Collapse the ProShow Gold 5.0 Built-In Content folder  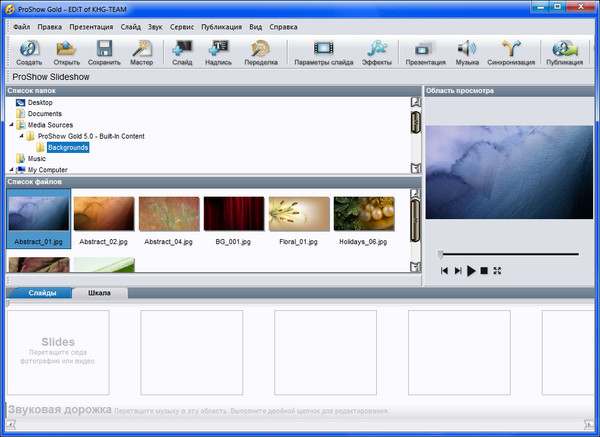point(21,136)
